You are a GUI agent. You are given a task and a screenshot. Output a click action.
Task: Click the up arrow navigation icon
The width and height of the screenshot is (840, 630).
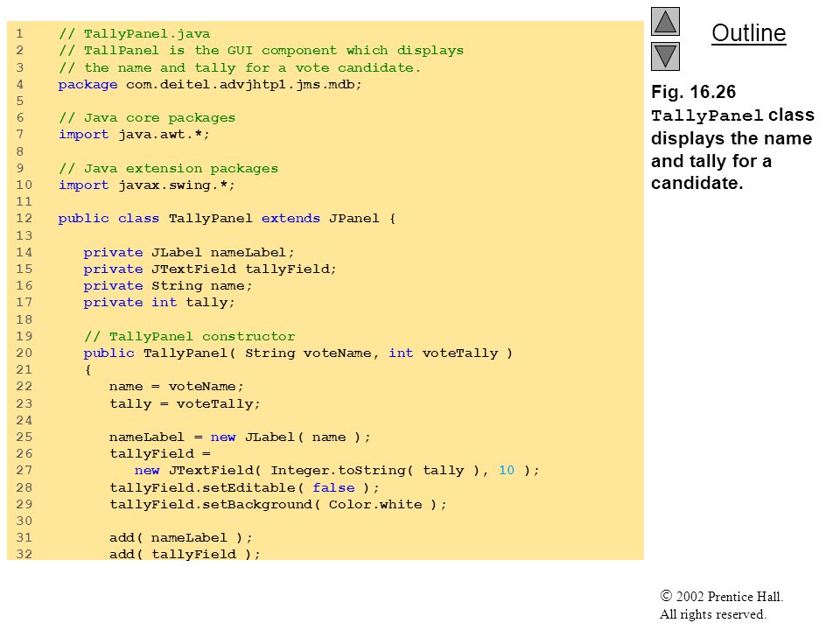665,21
